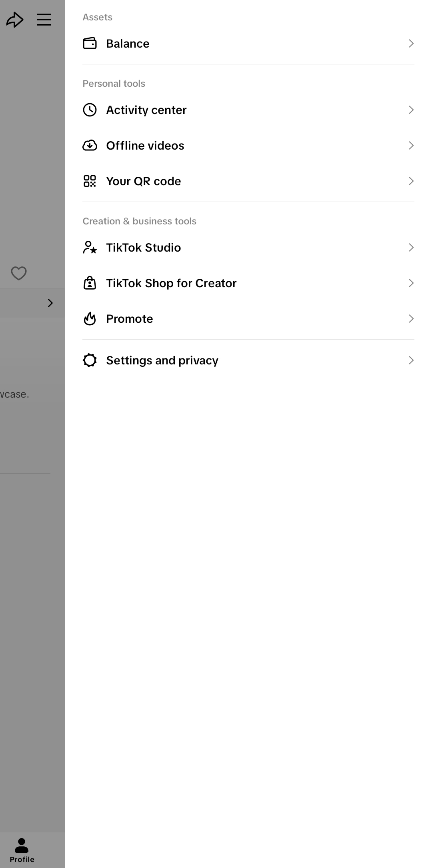Open Promote menu entry

[x=248, y=318]
